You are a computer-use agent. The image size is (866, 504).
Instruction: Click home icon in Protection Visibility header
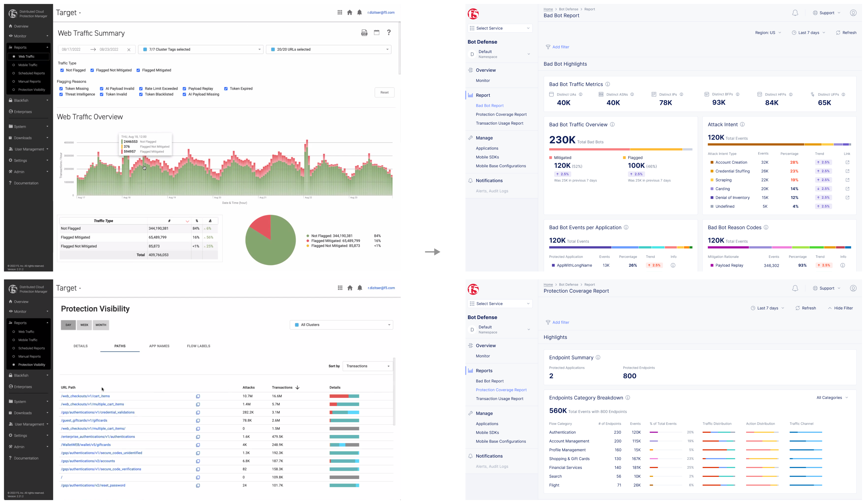pyautogui.click(x=350, y=288)
